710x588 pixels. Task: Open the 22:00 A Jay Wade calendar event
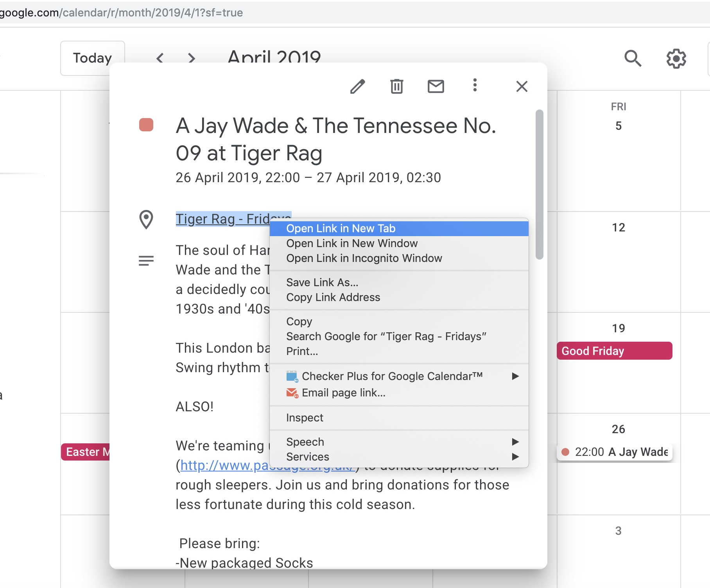click(x=614, y=452)
